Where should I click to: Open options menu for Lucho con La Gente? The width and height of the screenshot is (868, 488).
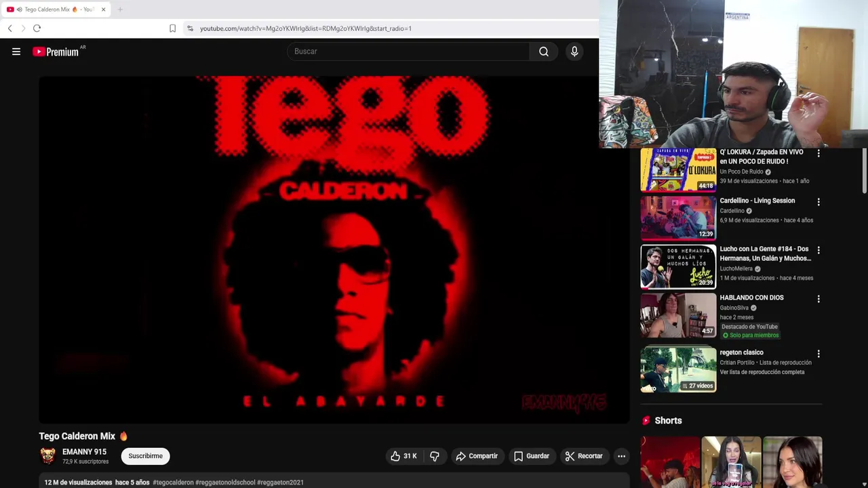[x=818, y=250]
